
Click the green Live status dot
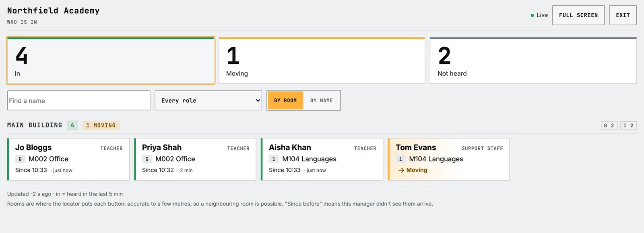click(x=533, y=15)
